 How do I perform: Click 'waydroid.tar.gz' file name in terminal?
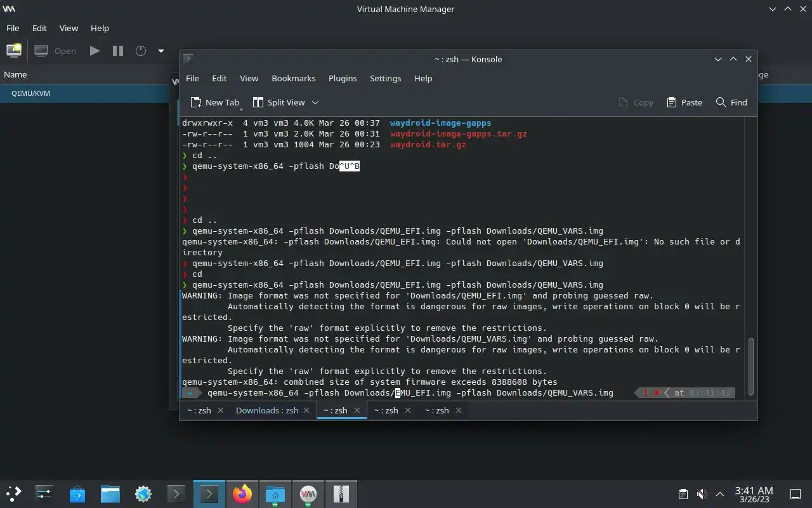428,145
